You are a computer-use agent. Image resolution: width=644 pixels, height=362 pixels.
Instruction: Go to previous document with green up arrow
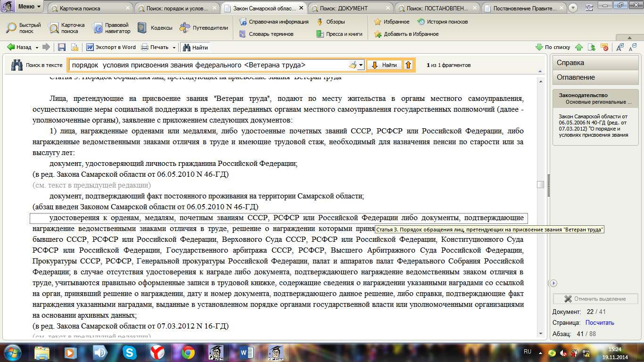click(x=579, y=47)
